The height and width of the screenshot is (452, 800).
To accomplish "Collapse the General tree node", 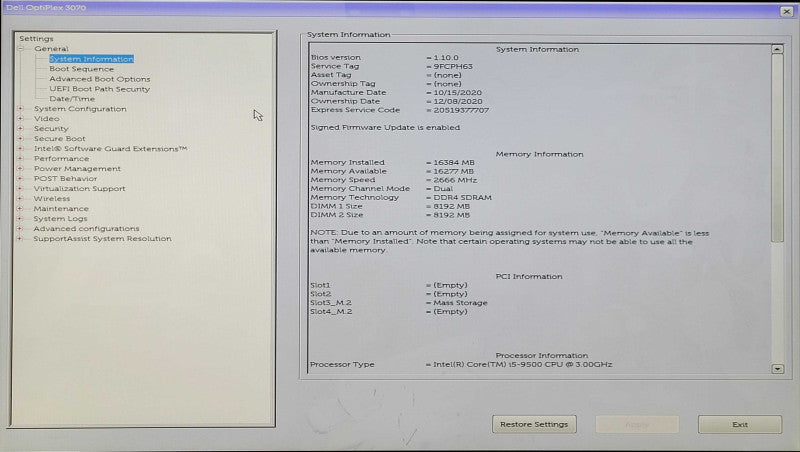I will [21, 49].
